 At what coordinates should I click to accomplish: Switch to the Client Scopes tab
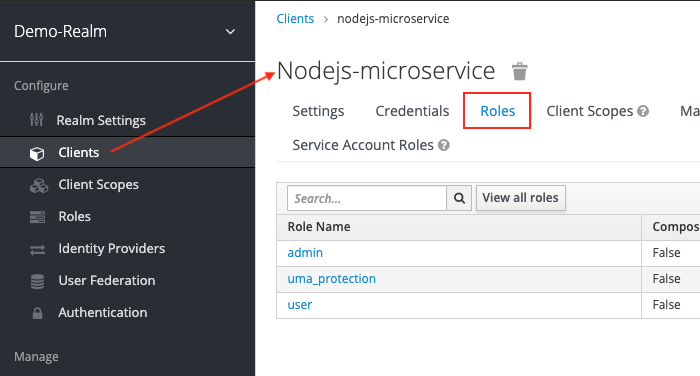click(590, 111)
